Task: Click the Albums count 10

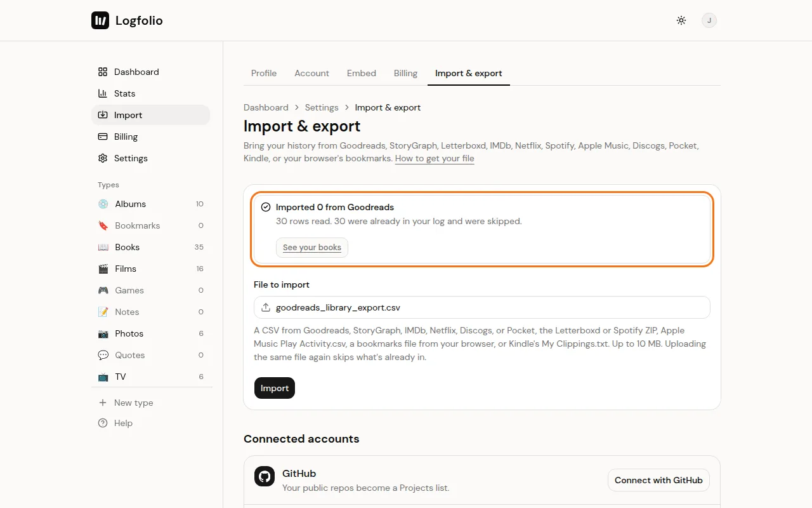Action: (200, 204)
